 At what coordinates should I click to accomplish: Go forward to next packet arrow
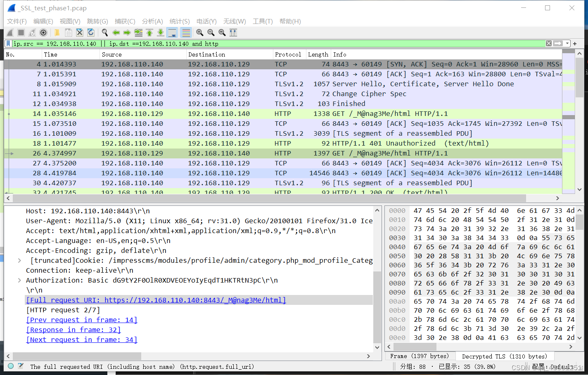(127, 33)
